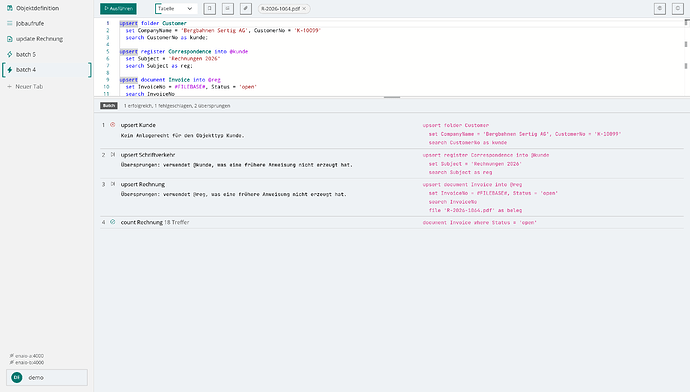690x392 pixels.
Task: Select the 'upsert Schriftverkehr' result row title
Action: [x=148, y=155]
